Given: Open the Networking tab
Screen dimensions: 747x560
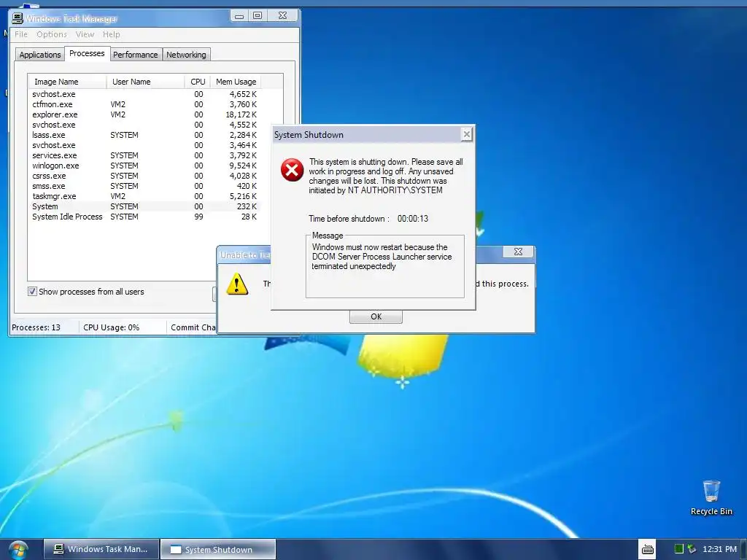Looking at the screenshot, I should 186,55.
